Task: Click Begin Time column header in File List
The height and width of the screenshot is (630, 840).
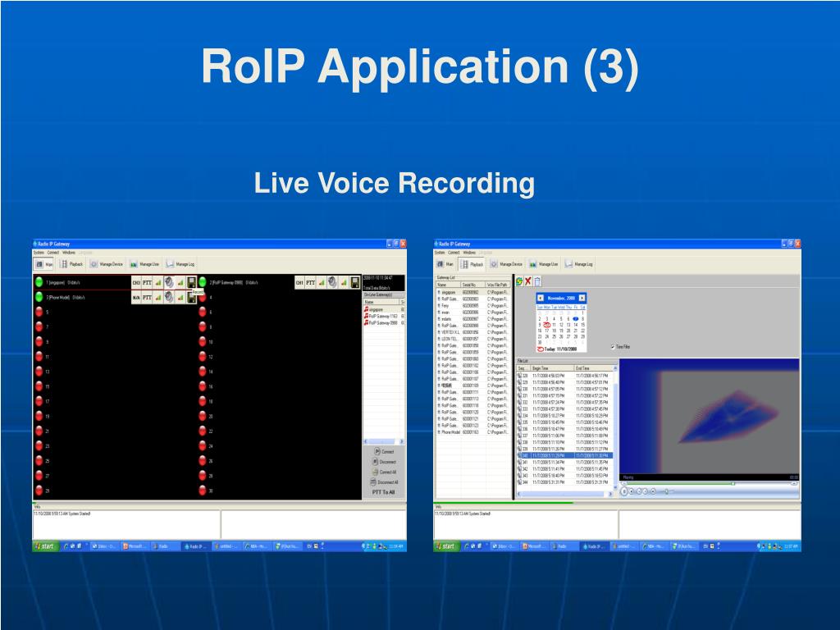Action: (552, 368)
